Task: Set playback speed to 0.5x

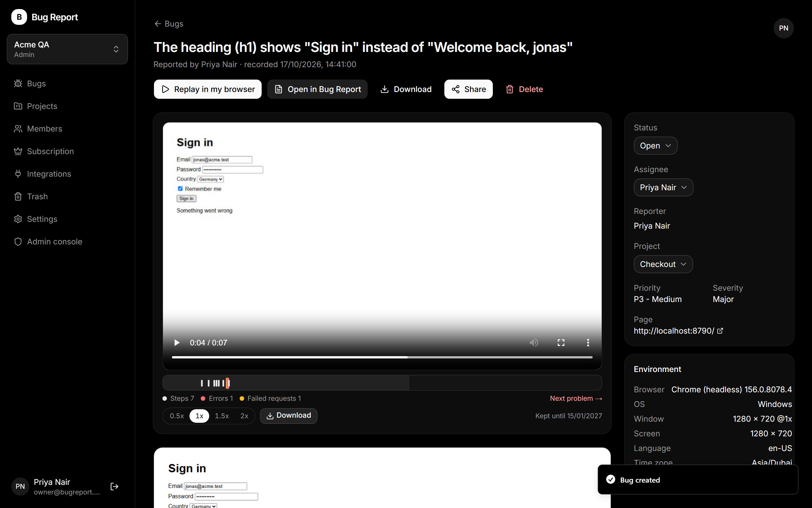Action: [177, 416]
